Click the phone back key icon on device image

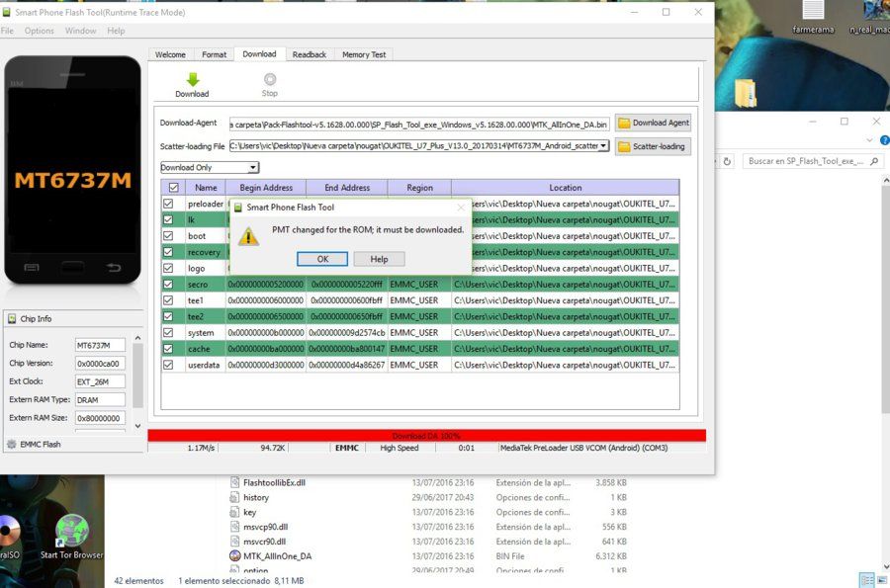point(114,267)
